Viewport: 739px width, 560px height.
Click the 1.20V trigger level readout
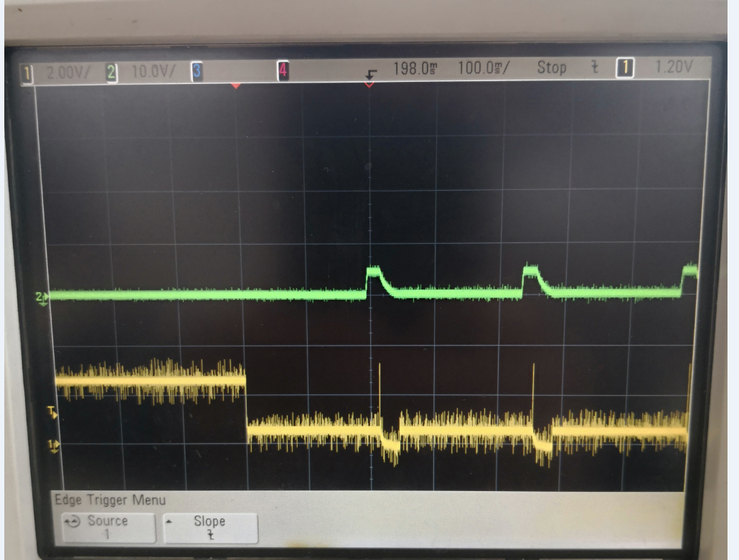coord(674,67)
